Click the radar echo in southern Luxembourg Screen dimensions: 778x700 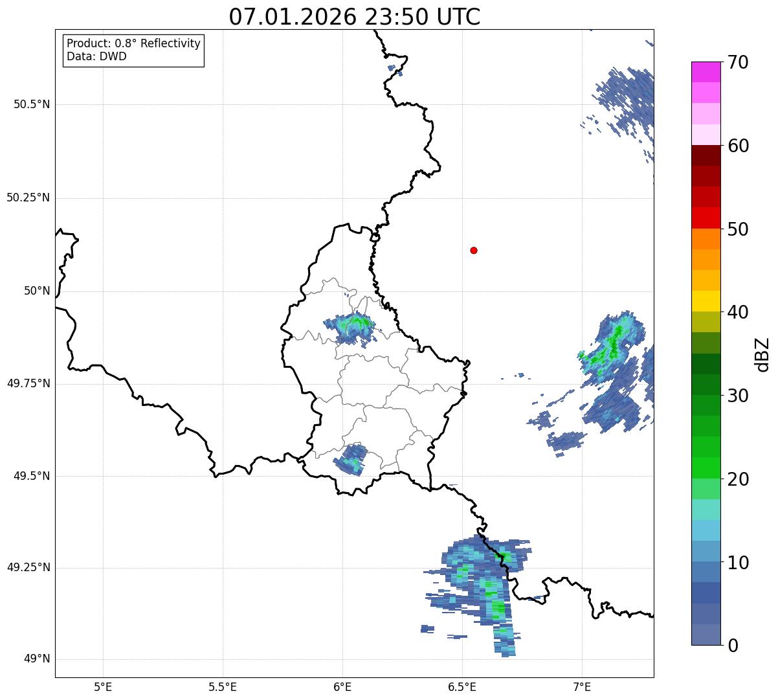coord(351,459)
